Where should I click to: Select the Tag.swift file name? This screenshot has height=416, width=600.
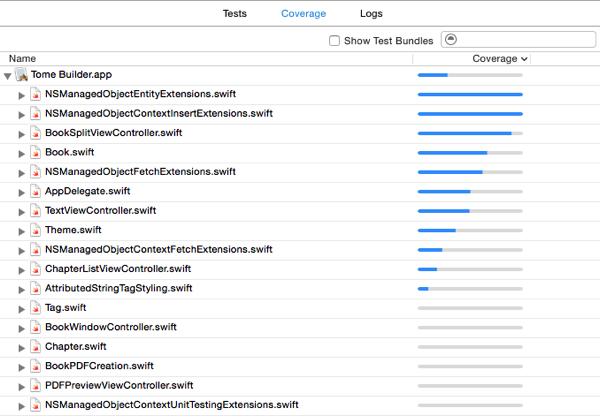(x=66, y=308)
